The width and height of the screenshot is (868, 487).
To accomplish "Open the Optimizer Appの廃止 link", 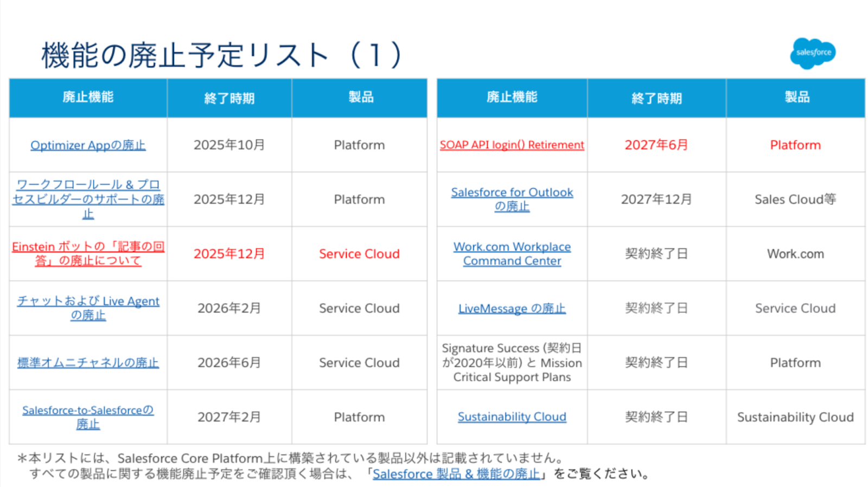I will pyautogui.click(x=88, y=145).
